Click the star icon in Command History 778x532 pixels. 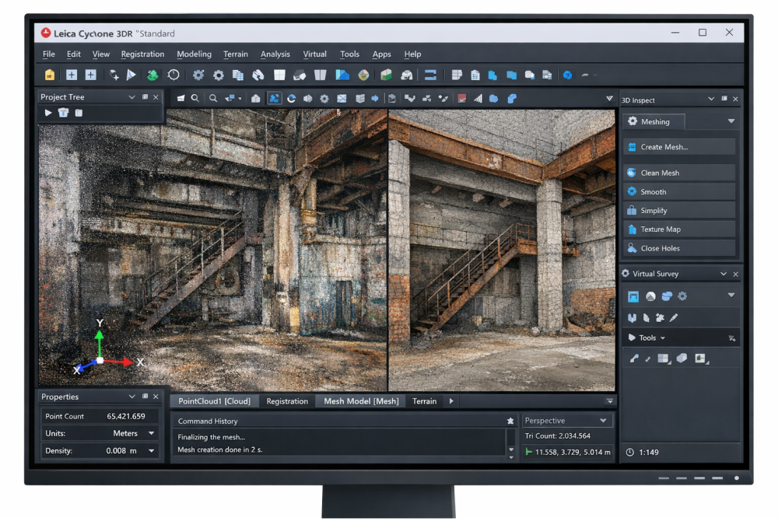click(x=510, y=421)
